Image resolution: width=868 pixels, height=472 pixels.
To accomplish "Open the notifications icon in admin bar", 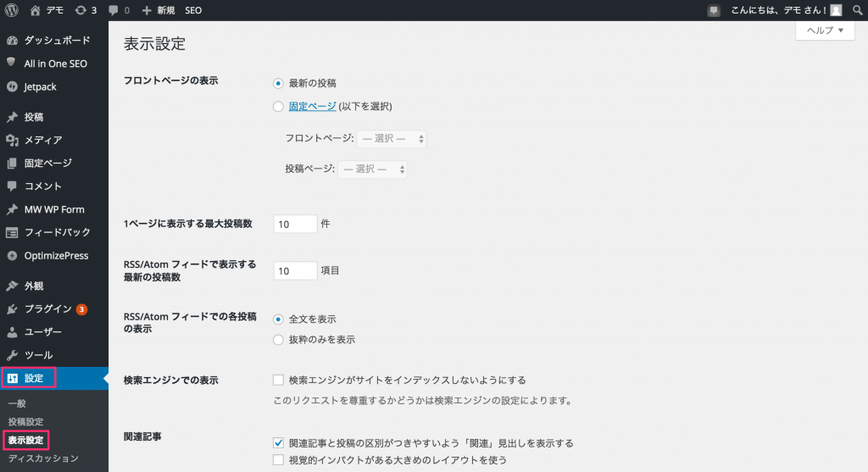I will [x=714, y=10].
